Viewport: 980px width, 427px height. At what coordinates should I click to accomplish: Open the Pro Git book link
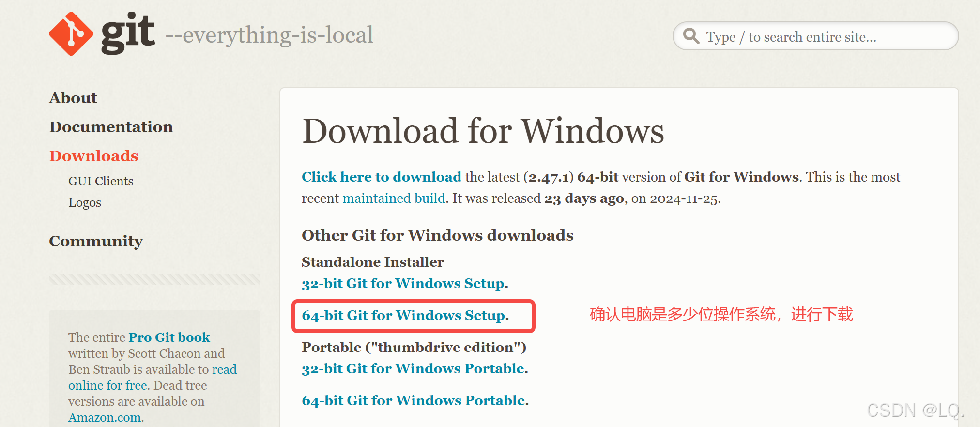pos(169,337)
